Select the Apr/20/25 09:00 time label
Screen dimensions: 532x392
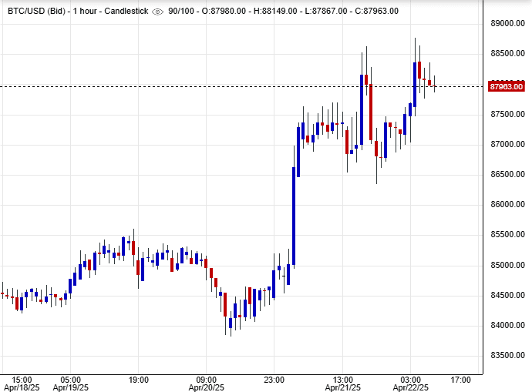click(207, 384)
